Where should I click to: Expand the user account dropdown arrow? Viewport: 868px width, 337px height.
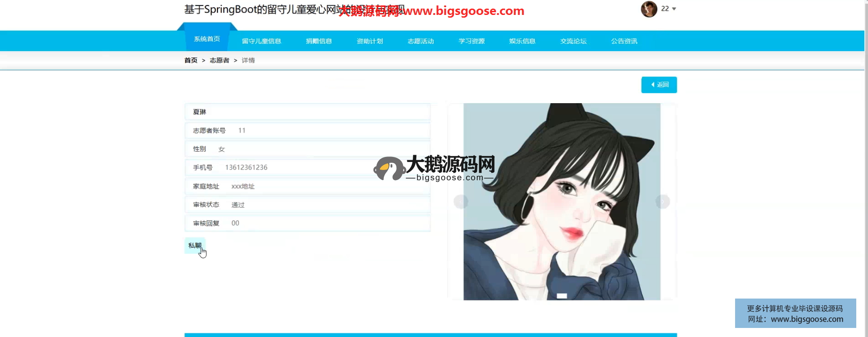point(674,9)
